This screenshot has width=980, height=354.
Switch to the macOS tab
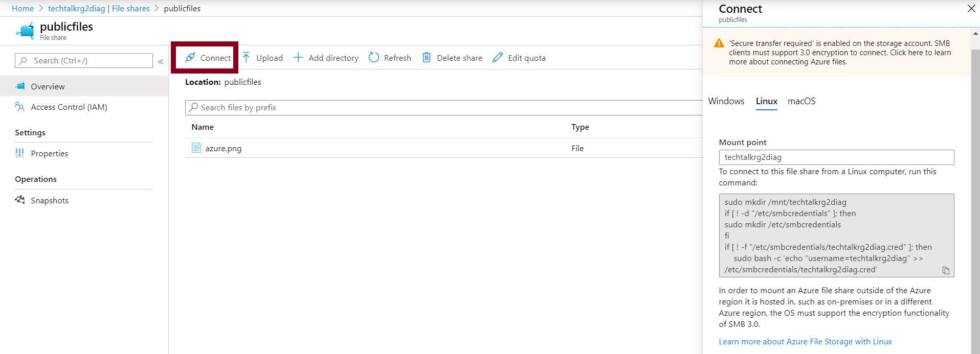pos(801,101)
